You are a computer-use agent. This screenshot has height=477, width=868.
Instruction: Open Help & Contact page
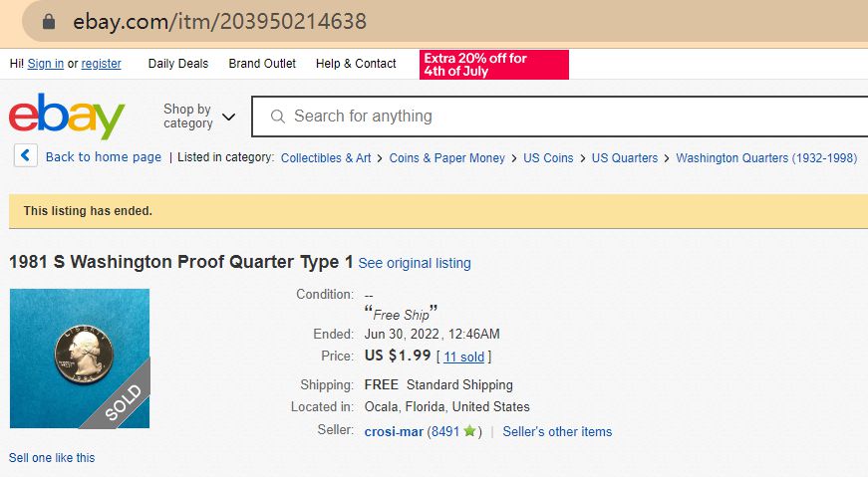(x=356, y=64)
